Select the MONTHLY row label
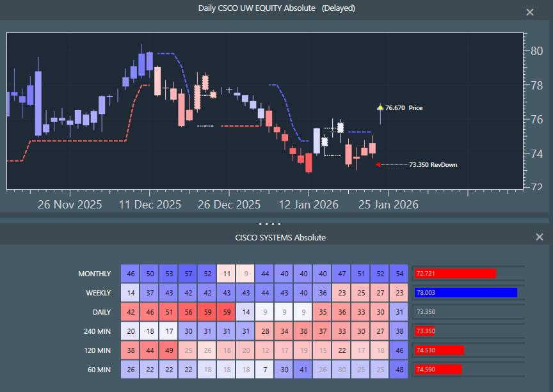 (x=95, y=274)
